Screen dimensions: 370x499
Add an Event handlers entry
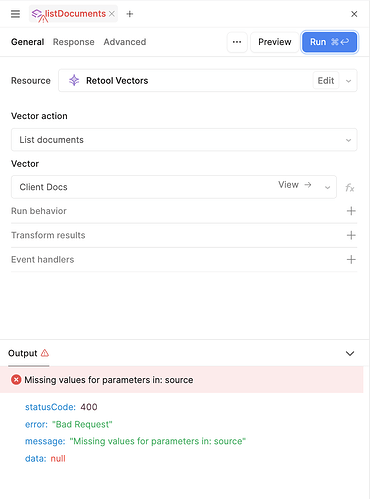[351, 260]
